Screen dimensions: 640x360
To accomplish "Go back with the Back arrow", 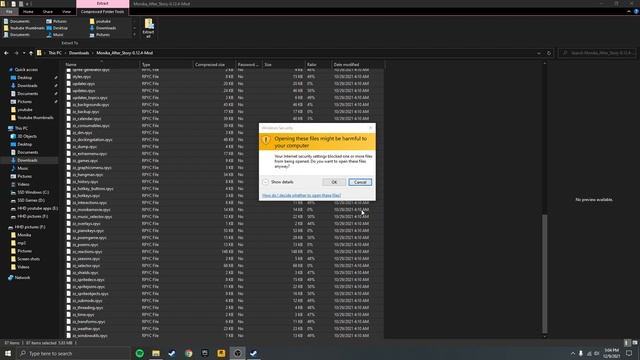I will click(x=6, y=53).
